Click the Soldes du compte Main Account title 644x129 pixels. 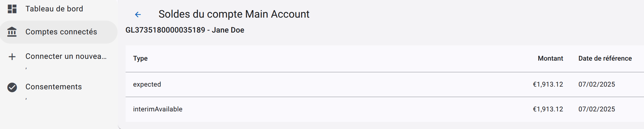click(234, 14)
